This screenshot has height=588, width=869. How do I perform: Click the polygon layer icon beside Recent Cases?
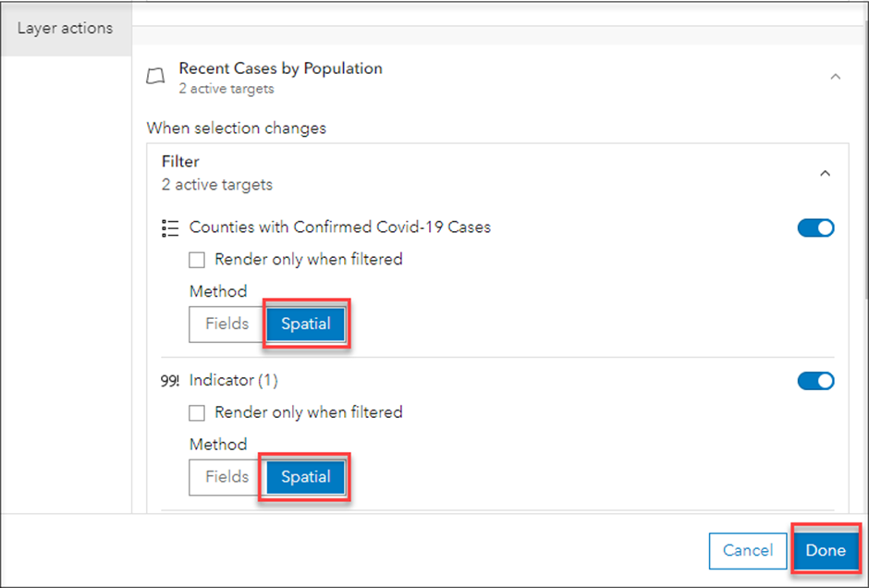[155, 77]
